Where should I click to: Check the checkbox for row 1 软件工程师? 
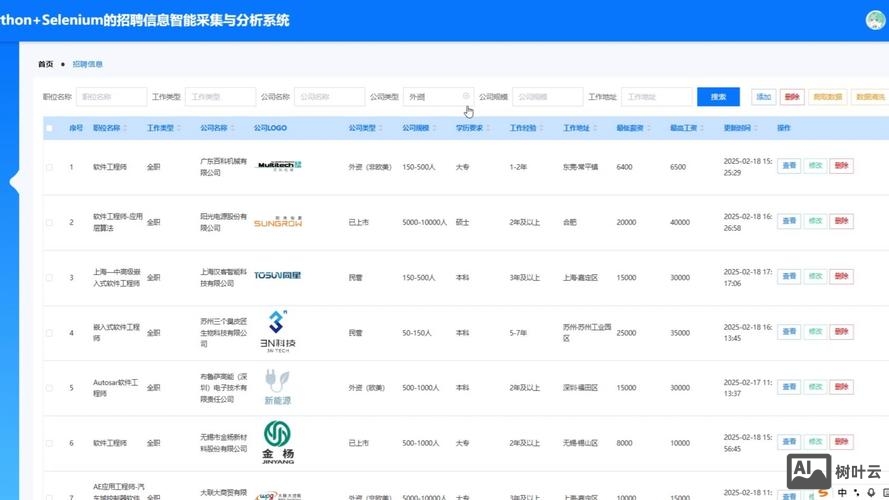(x=49, y=167)
